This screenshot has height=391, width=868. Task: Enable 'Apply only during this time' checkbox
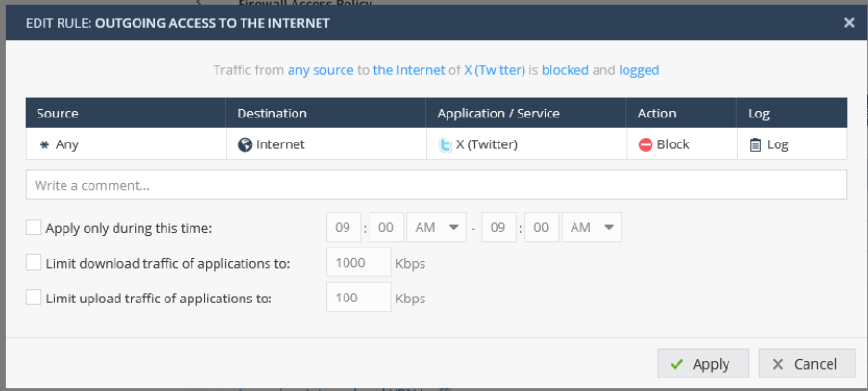[35, 228]
